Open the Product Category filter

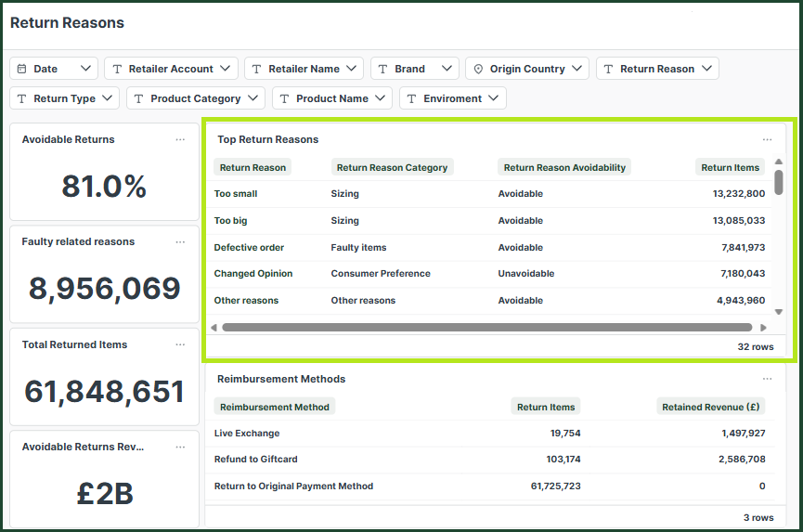tap(196, 98)
